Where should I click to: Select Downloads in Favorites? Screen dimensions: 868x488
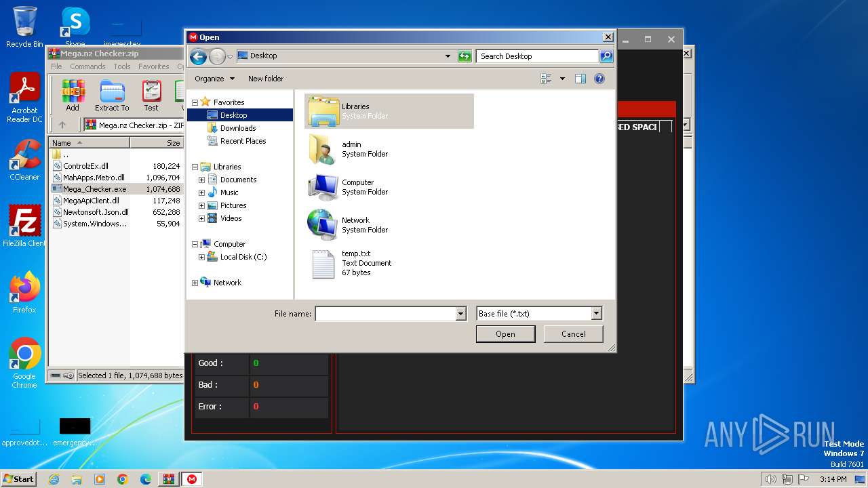[x=238, y=128]
